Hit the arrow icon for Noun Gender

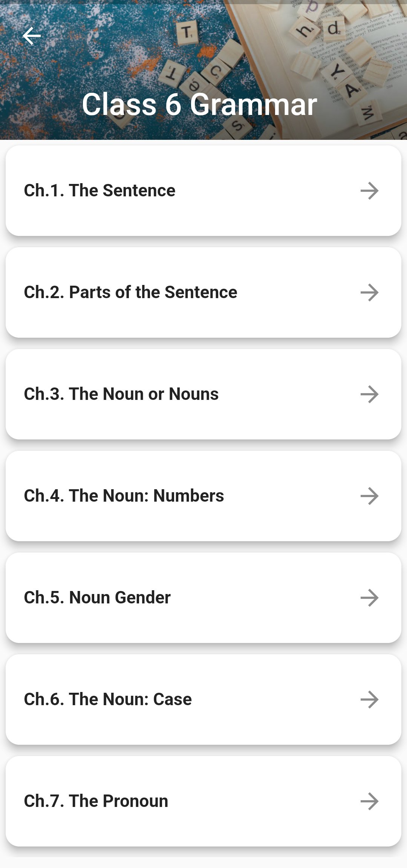369,598
